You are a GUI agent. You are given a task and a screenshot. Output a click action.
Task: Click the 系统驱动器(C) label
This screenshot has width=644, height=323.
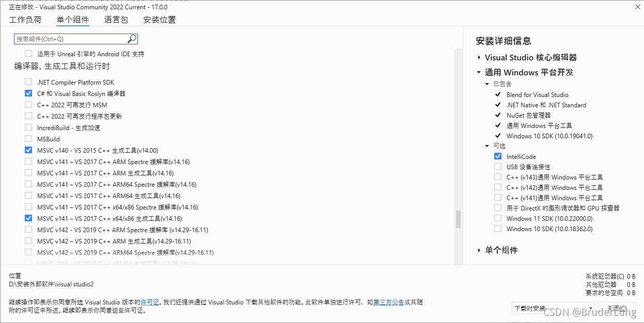click(x=605, y=276)
